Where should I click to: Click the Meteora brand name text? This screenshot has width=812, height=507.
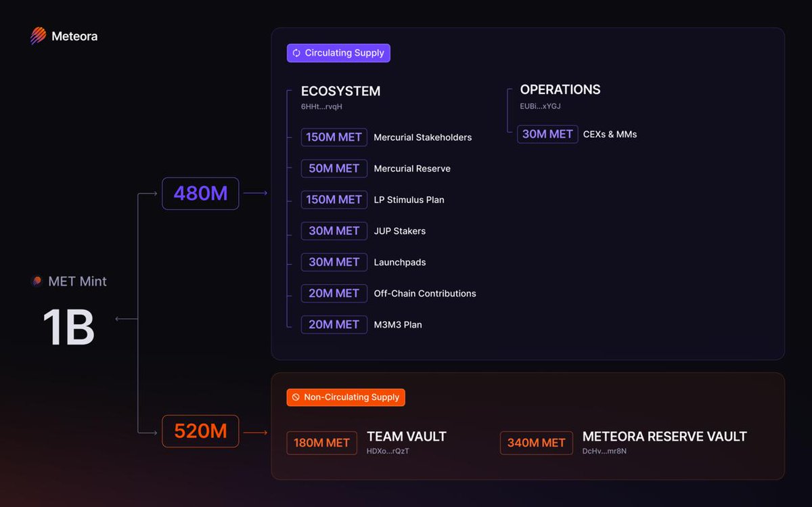pos(74,37)
